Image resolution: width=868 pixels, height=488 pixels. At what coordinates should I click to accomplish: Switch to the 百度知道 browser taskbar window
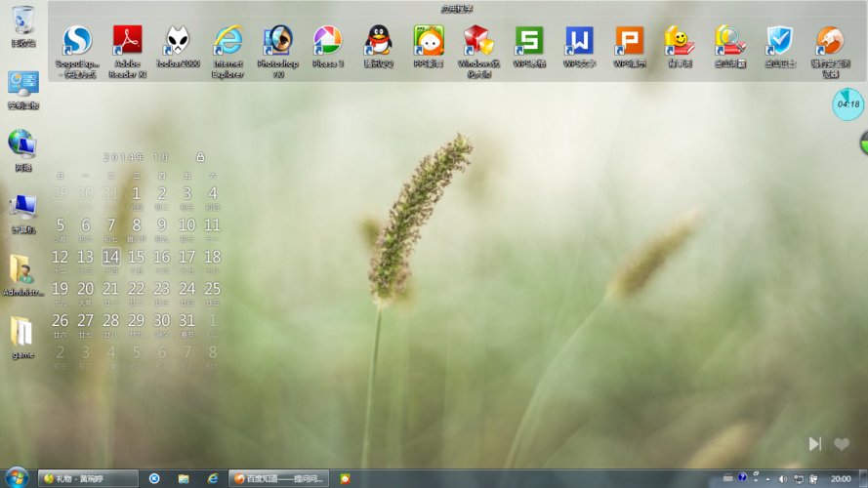tap(279, 479)
